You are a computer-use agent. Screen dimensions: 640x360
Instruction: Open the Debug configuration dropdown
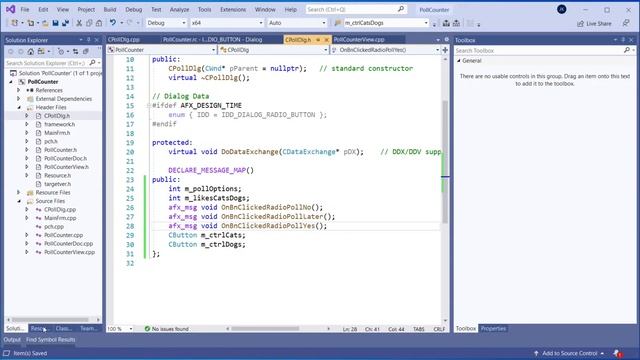pos(166,23)
